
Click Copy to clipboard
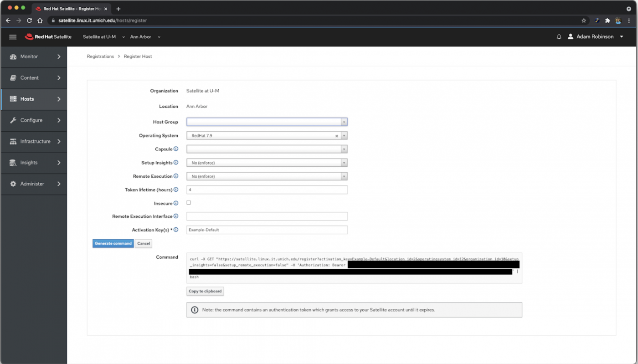point(205,291)
